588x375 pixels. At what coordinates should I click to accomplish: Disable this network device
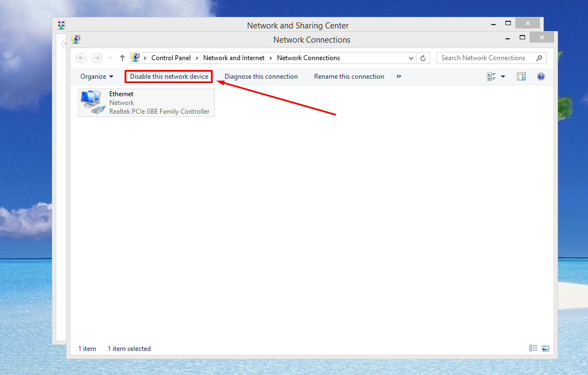[168, 77]
